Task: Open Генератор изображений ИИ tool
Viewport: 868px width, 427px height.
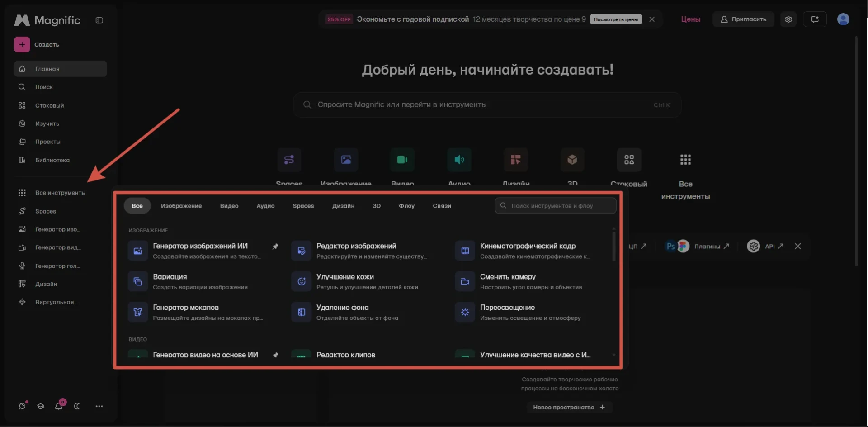Action: (203, 251)
